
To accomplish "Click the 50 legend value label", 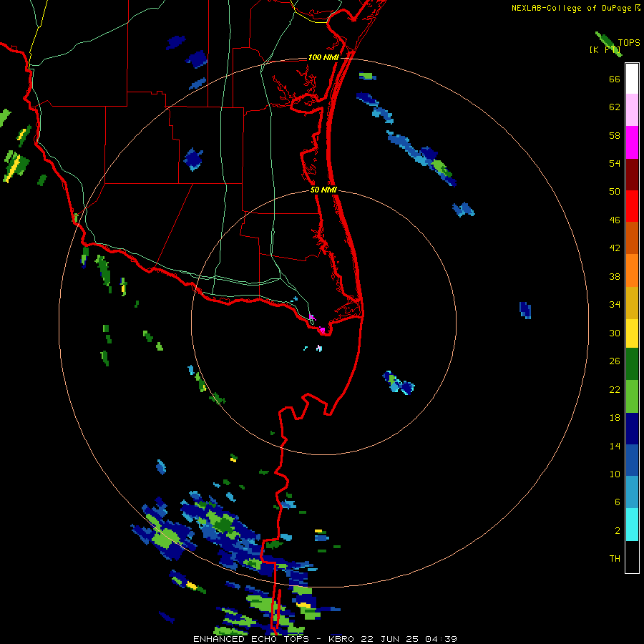I will 615,191.
